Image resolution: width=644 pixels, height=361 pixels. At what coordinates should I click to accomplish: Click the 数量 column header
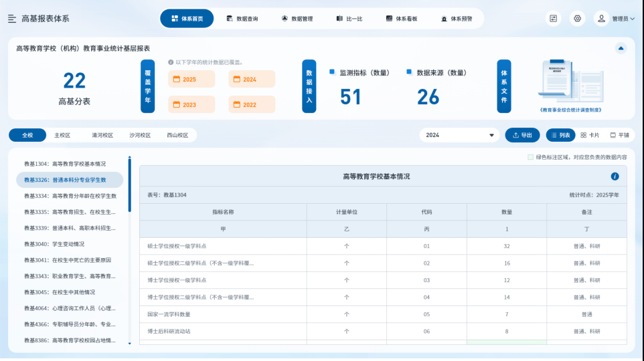[506, 212]
